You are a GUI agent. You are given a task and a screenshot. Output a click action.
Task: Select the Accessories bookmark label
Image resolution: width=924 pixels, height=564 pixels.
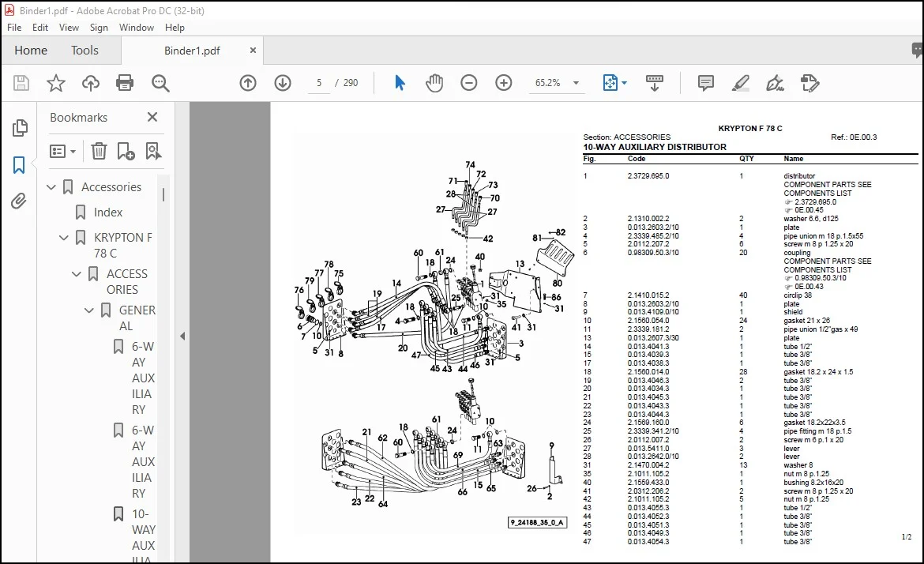[x=111, y=187]
